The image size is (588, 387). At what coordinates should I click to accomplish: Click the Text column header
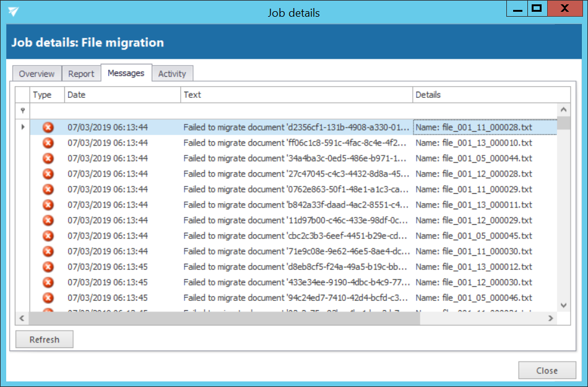(x=296, y=95)
